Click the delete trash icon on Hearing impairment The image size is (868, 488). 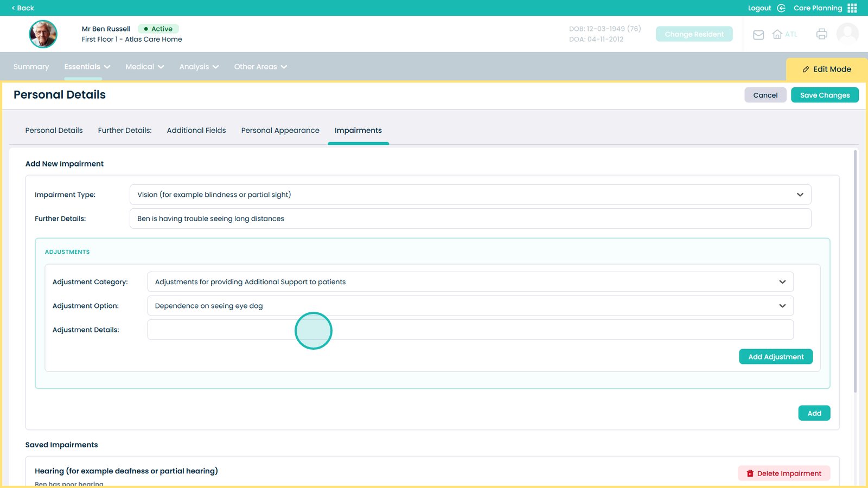750,473
